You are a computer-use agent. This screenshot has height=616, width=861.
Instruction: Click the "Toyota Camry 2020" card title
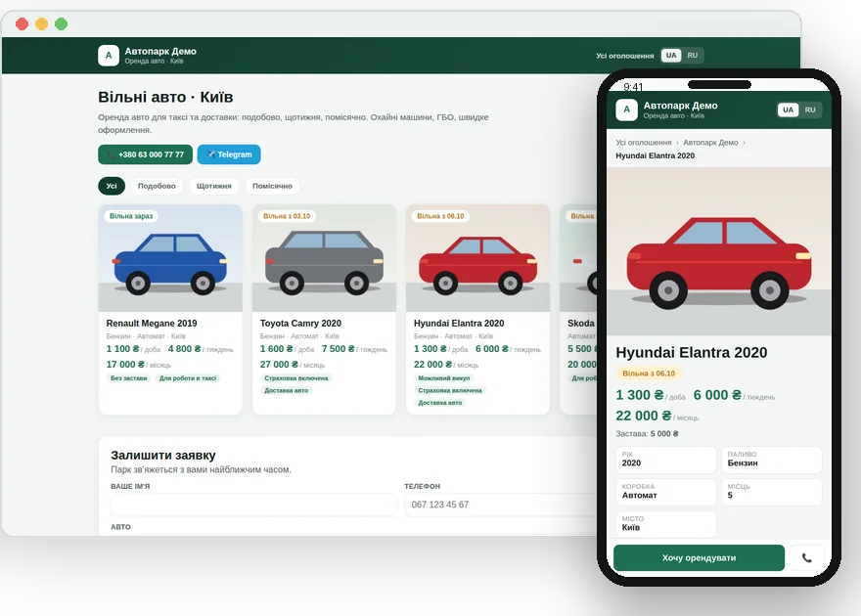[x=301, y=324]
